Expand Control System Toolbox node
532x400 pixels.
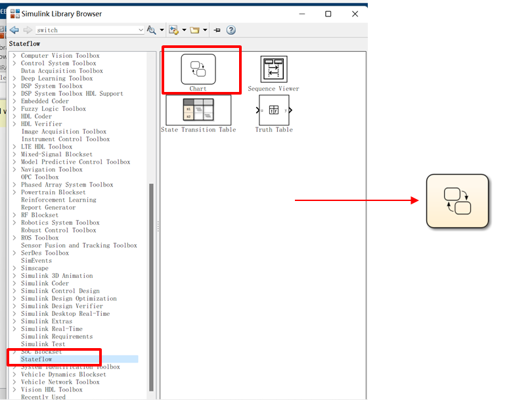pos(14,63)
